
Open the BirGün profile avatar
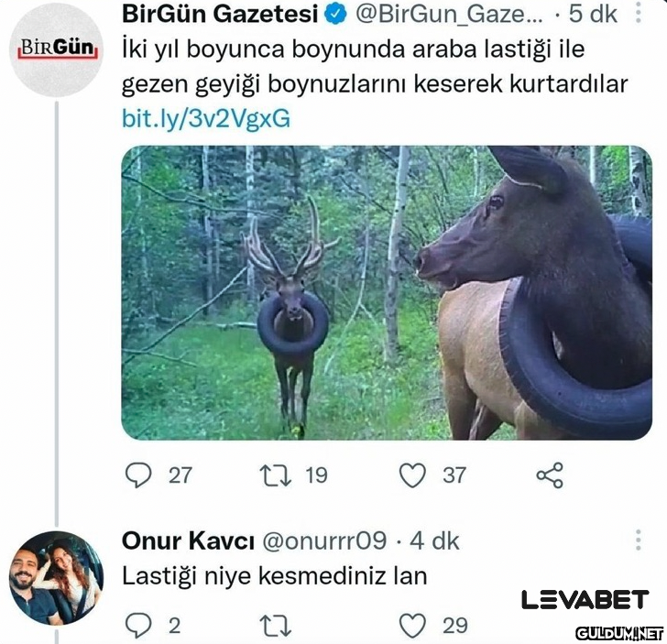click(56, 49)
